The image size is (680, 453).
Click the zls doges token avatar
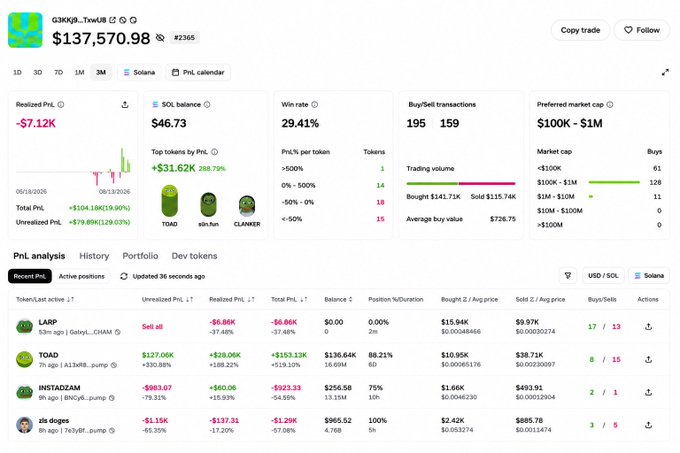(25, 425)
